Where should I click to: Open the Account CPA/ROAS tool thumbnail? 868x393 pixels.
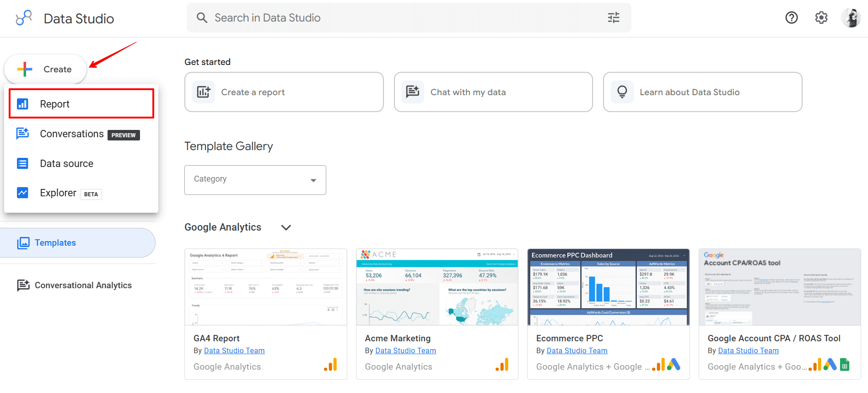pos(780,287)
